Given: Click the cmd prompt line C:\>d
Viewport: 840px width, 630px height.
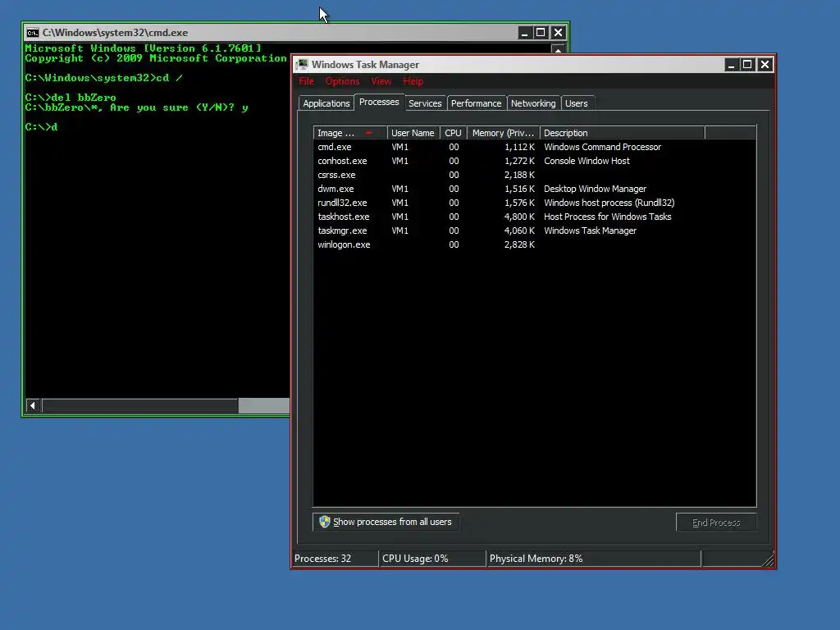Looking at the screenshot, I should (41, 127).
